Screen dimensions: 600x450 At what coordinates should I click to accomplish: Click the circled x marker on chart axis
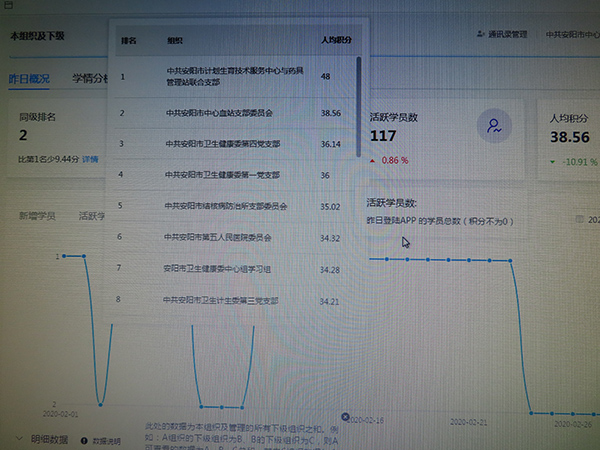click(345, 416)
